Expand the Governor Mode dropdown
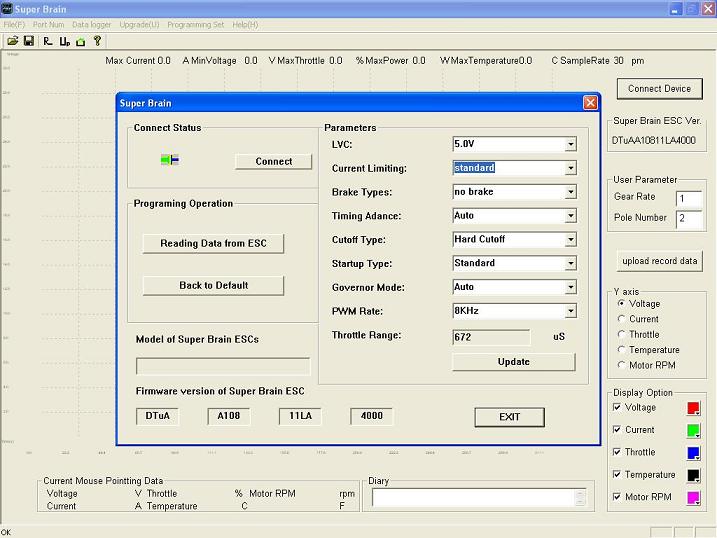The width and height of the screenshot is (717, 538). [x=570, y=287]
